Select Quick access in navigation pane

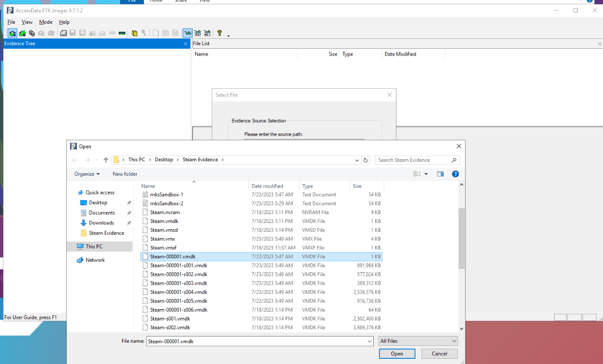[x=100, y=192]
